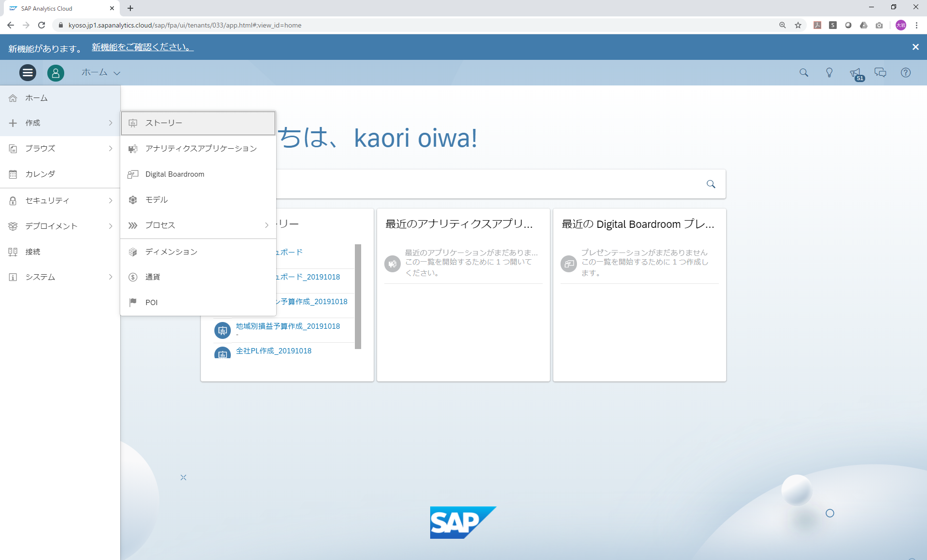Screen dimensions: 927x560
Task: Dismiss the new features banner
Action: click(915, 47)
